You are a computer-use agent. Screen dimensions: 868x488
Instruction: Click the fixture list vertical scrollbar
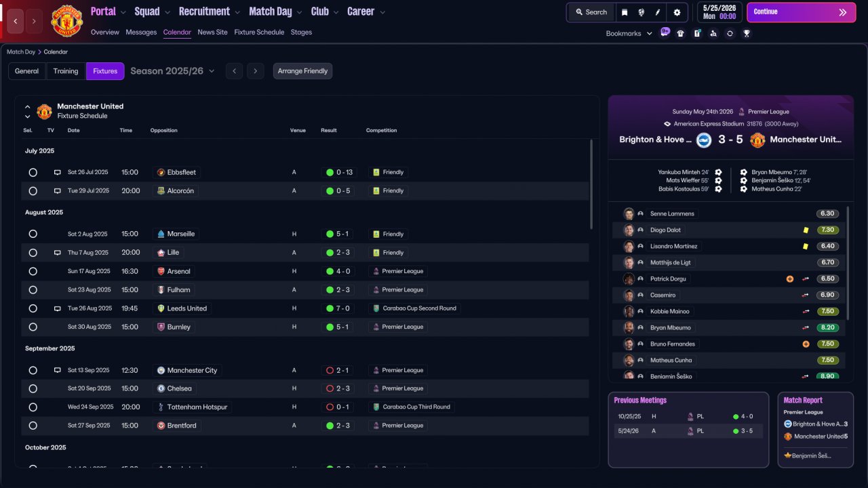pyautogui.click(x=592, y=184)
